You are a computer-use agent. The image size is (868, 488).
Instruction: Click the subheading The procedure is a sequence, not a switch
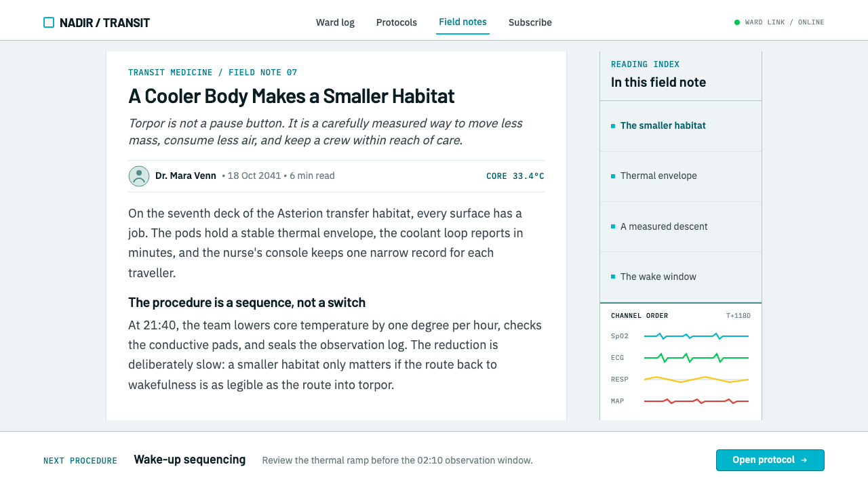pyautogui.click(x=247, y=302)
